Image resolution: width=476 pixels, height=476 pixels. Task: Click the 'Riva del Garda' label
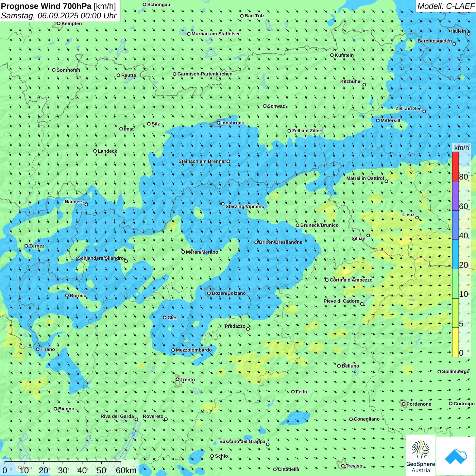point(117,416)
